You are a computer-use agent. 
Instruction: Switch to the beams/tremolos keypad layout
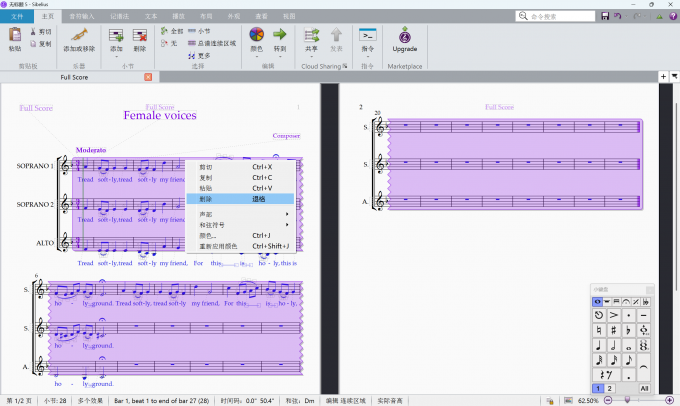pyautogui.click(x=616, y=301)
